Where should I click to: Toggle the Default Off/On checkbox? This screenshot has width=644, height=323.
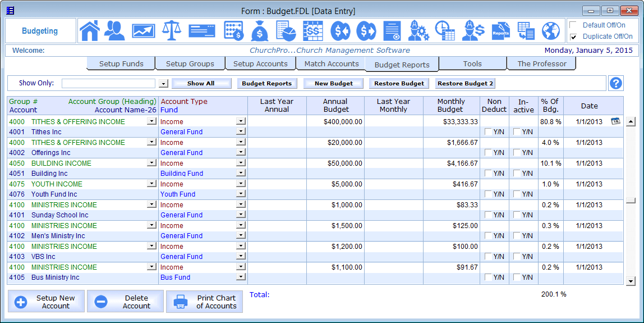coord(573,25)
